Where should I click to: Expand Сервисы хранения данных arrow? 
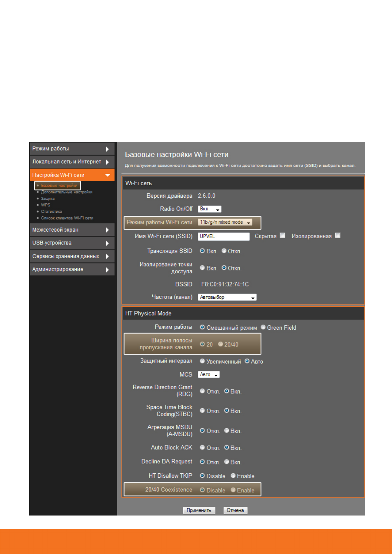point(107,257)
